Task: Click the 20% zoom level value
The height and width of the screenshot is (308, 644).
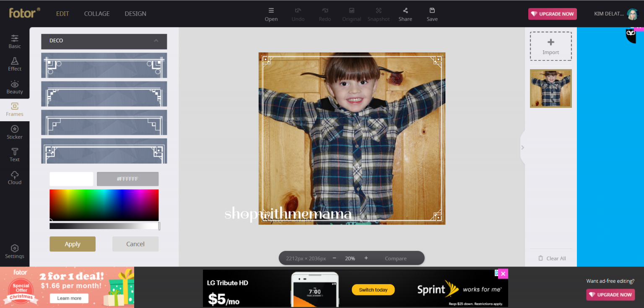Action: coord(350,258)
